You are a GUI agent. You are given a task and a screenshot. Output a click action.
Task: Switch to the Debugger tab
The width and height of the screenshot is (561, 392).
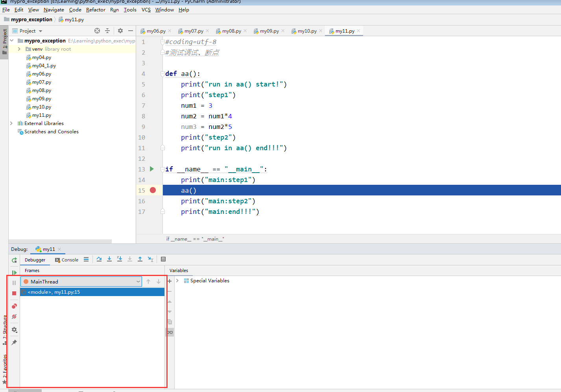point(35,260)
